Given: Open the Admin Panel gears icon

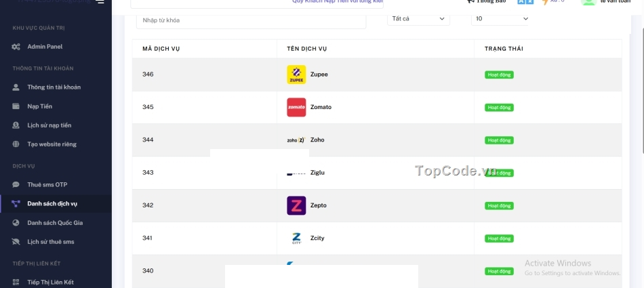Looking at the screenshot, I should coord(16,47).
